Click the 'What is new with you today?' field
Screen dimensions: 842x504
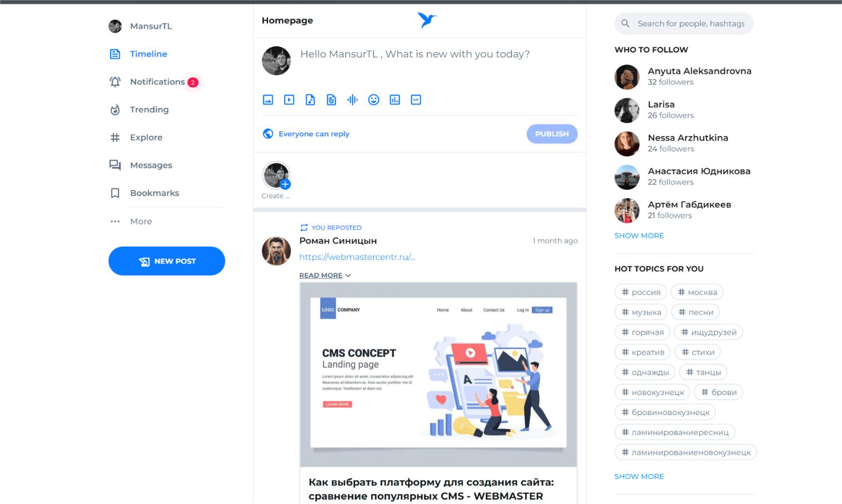(x=415, y=54)
